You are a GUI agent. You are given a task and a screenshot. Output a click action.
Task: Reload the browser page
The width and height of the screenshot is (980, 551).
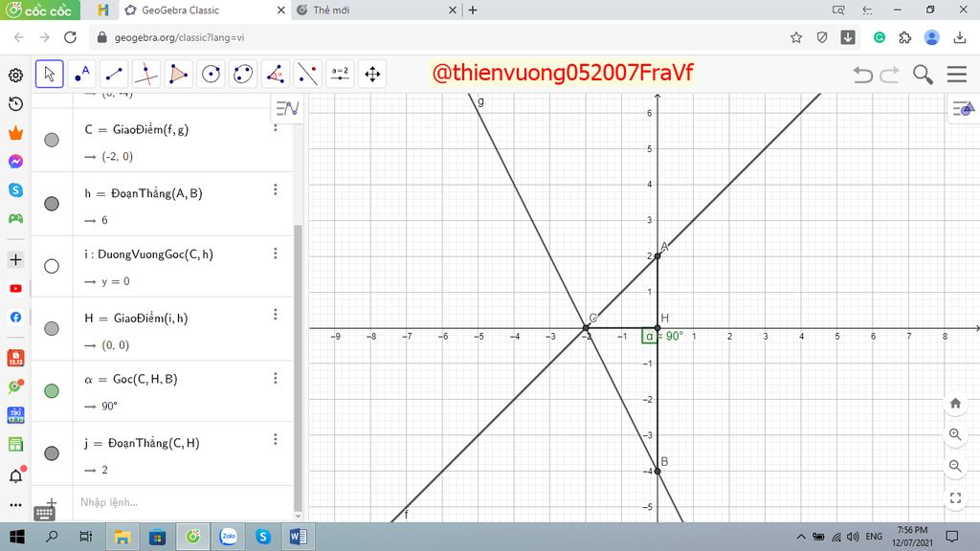[x=70, y=37]
